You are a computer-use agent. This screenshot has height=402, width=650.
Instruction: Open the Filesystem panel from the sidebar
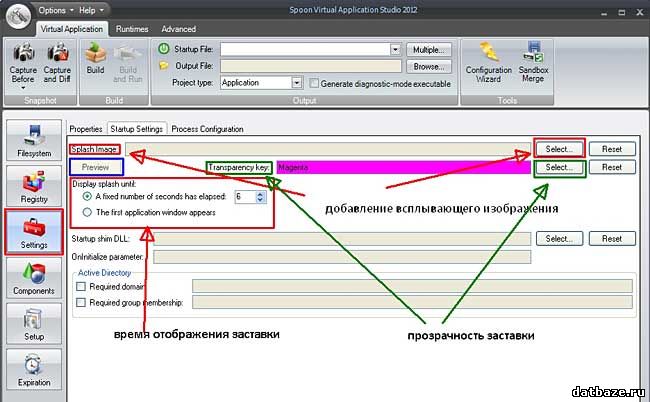click(x=34, y=140)
